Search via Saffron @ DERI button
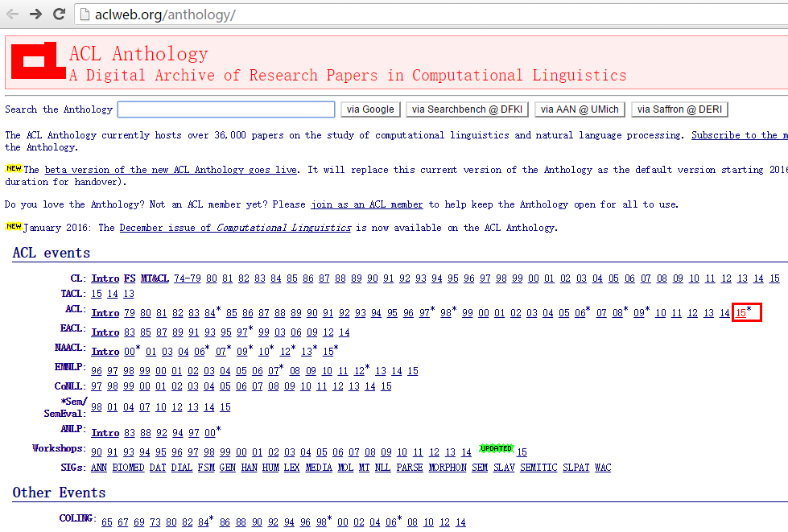 tap(679, 109)
